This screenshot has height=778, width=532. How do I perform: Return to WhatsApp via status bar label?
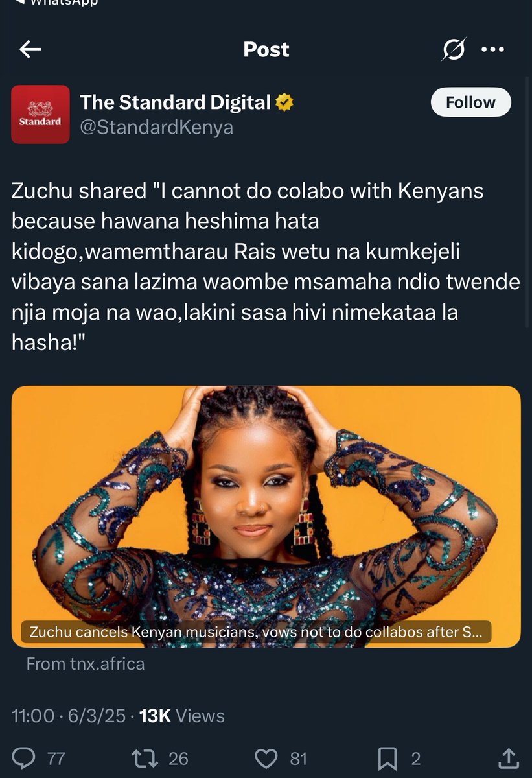[64, 3]
